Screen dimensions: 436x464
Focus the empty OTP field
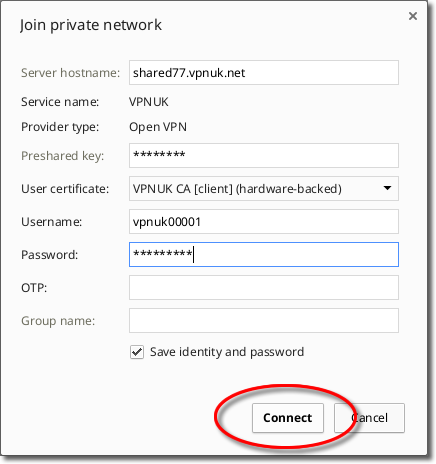click(x=264, y=288)
